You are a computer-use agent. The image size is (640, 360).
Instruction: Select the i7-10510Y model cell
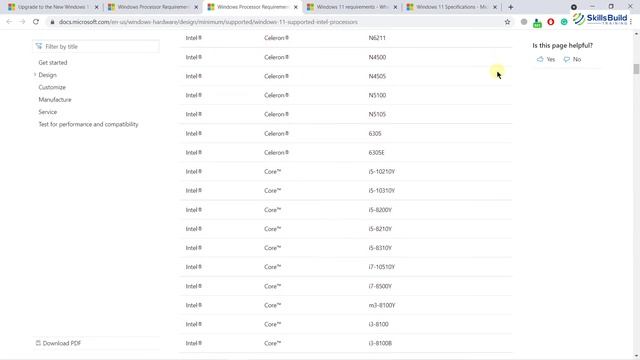tap(382, 267)
